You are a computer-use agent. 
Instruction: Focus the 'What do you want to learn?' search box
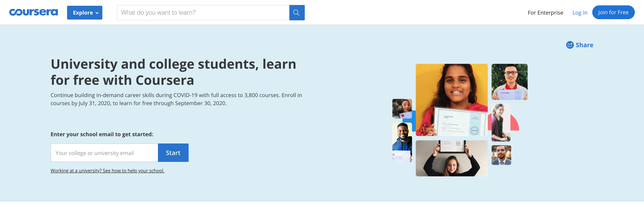point(203,12)
